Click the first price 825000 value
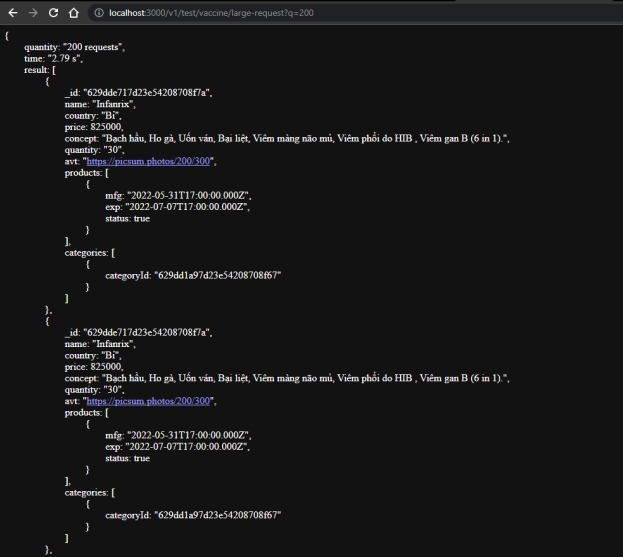The image size is (623, 557). coord(106,127)
